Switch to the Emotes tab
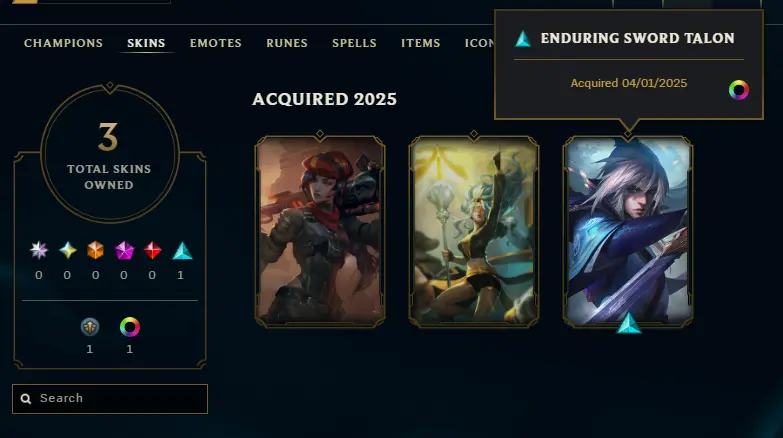 tap(216, 43)
